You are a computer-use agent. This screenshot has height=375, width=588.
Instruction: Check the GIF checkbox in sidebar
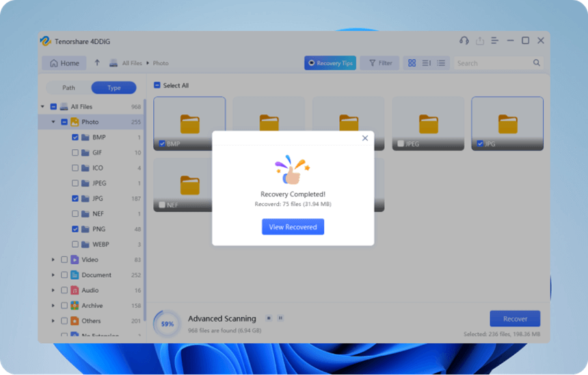click(75, 153)
